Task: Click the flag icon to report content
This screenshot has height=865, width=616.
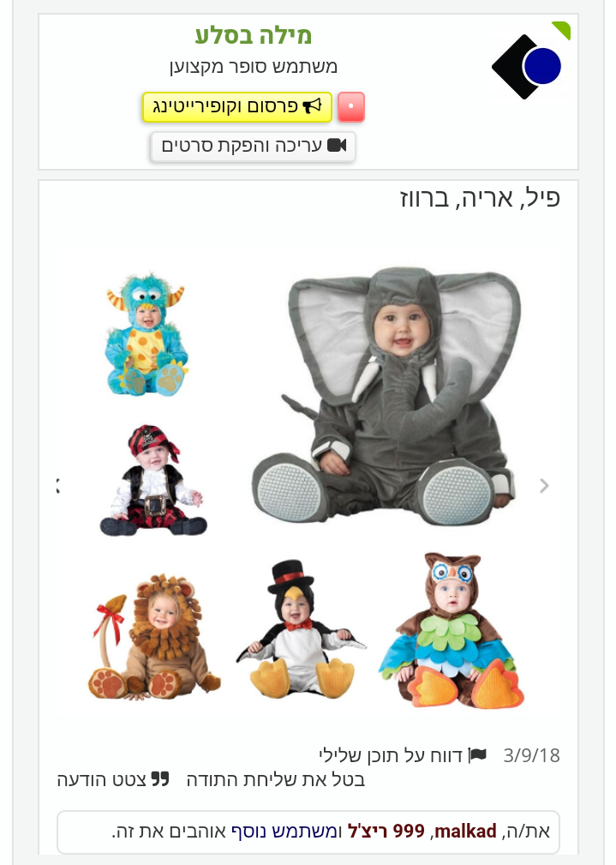Action: (x=477, y=754)
